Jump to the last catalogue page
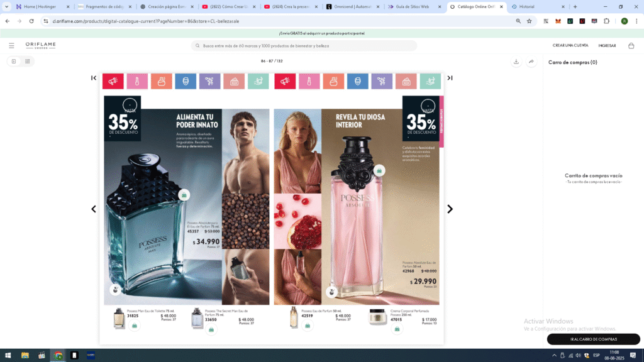 (450, 78)
